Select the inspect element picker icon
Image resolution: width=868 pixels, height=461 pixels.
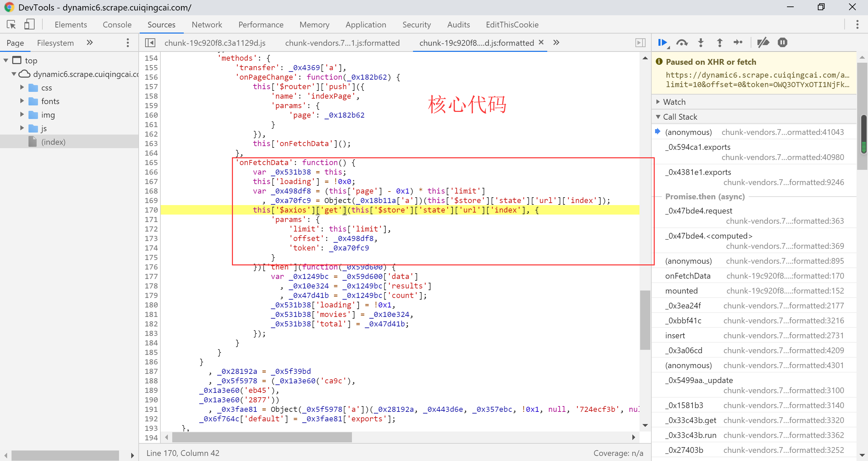[x=11, y=24]
